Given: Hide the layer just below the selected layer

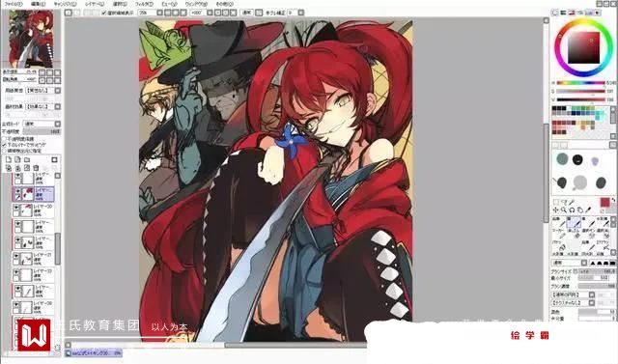Looking at the screenshot, I should click(x=16, y=208).
